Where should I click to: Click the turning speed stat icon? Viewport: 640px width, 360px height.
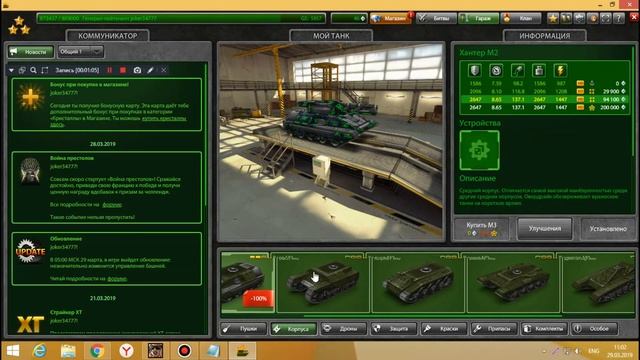(518, 71)
